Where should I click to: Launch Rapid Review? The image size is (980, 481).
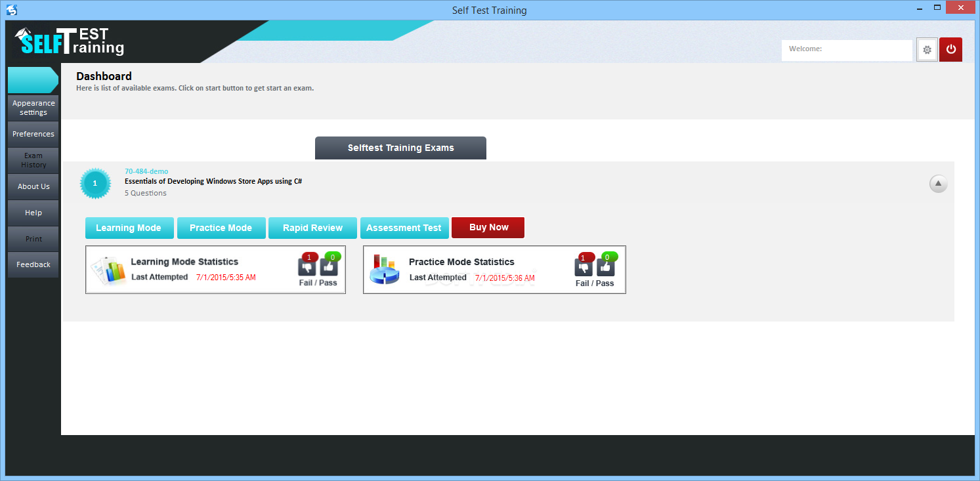pyautogui.click(x=312, y=228)
